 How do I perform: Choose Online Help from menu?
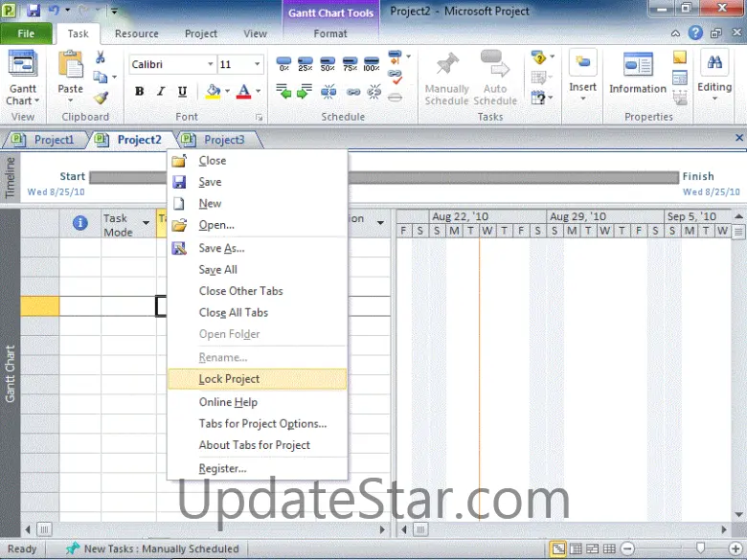coord(258,402)
